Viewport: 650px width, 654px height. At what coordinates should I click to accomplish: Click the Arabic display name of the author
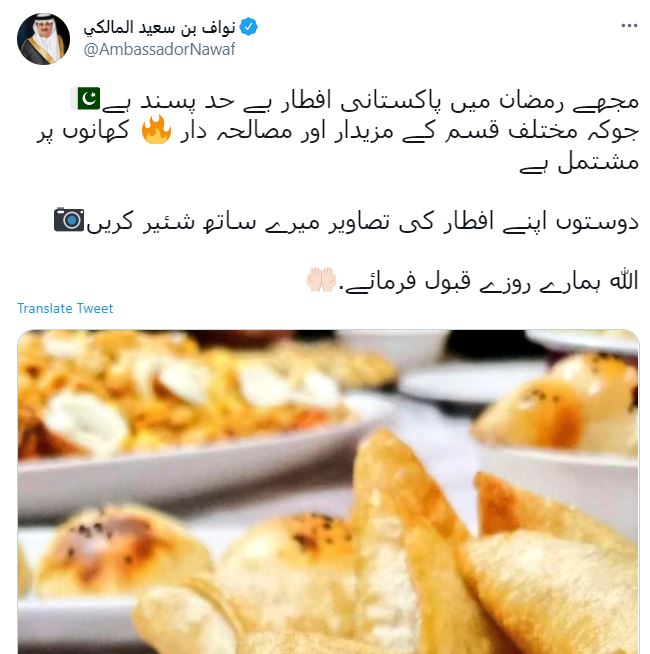pos(159,28)
